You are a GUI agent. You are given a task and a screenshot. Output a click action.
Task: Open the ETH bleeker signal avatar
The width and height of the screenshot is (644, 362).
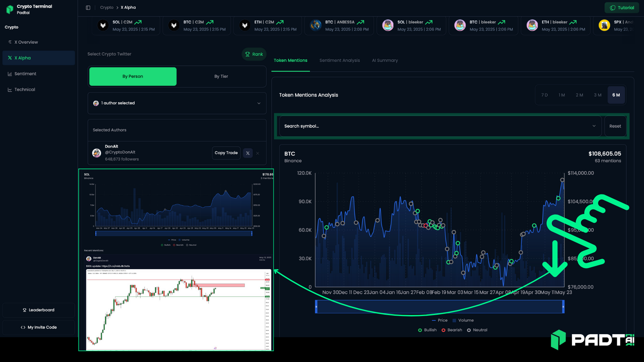(x=532, y=25)
